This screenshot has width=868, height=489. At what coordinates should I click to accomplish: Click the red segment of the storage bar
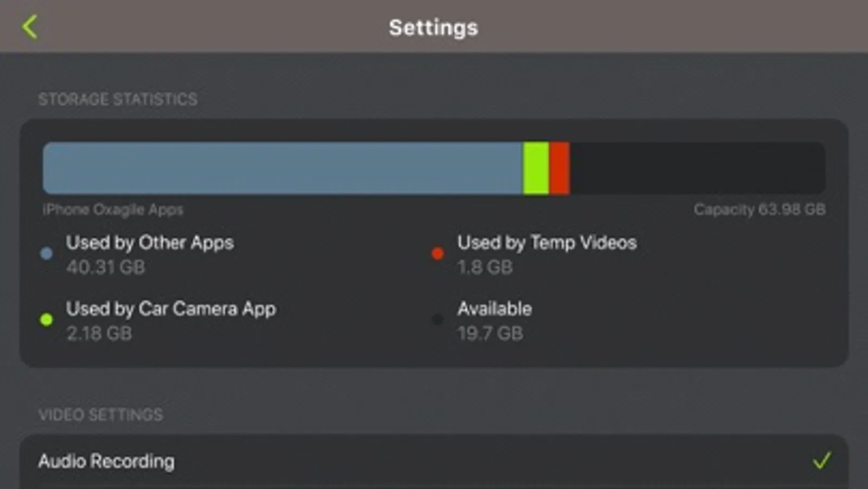coord(559,168)
